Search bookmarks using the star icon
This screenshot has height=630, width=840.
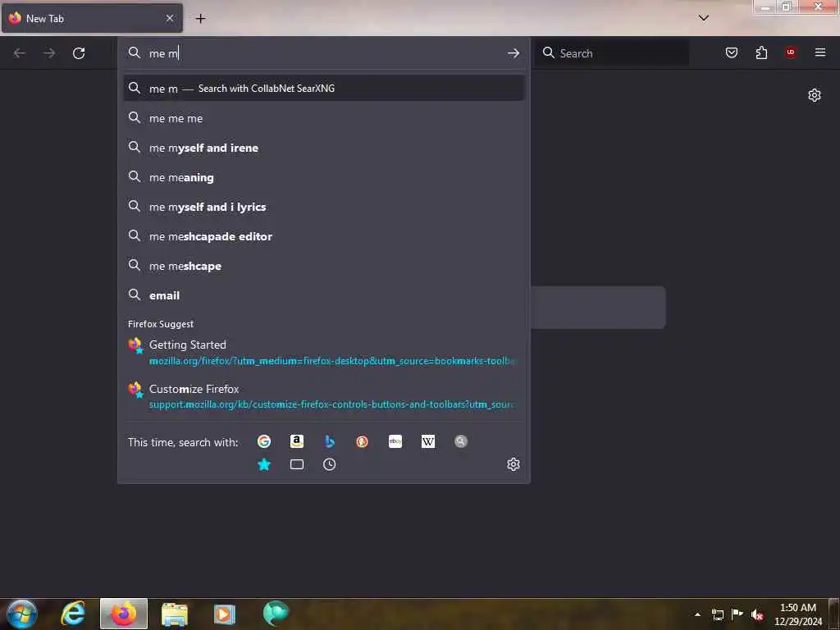pyautogui.click(x=263, y=464)
